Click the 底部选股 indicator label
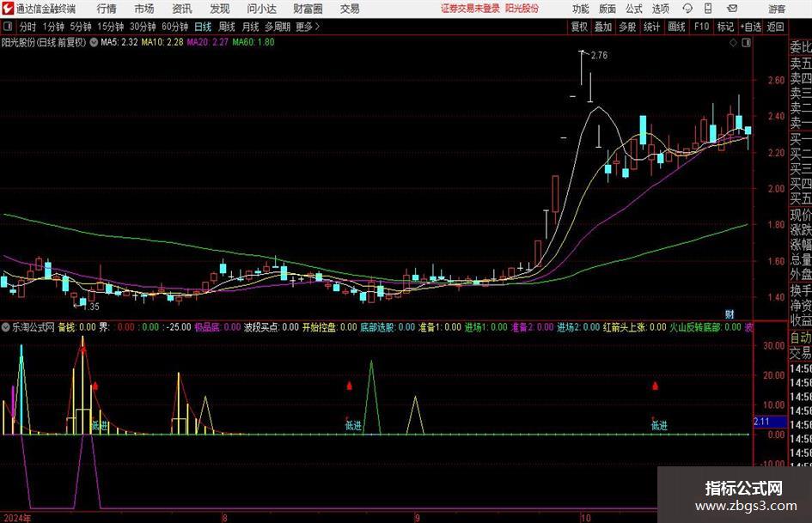This screenshot has height=523, width=812. [377, 327]
